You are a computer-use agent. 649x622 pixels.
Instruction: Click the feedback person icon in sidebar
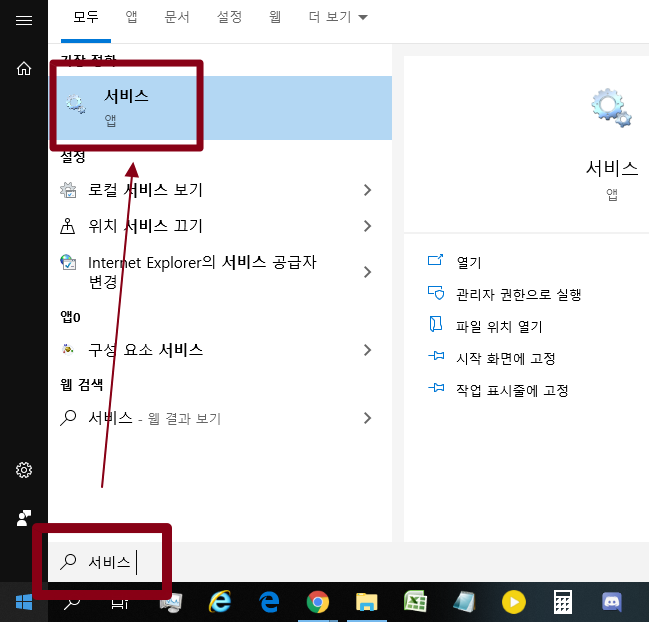pyautogui.click(x=24, y=518)
